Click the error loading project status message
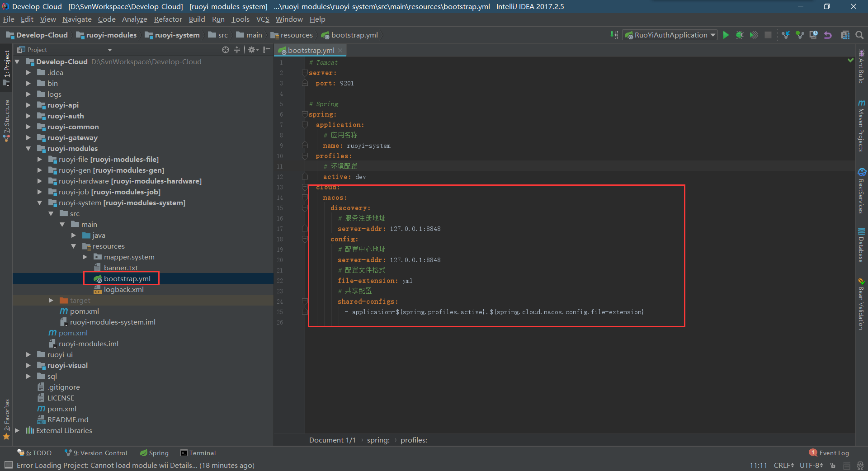This screenshot has height=471, width=868. tap(136, 465)
